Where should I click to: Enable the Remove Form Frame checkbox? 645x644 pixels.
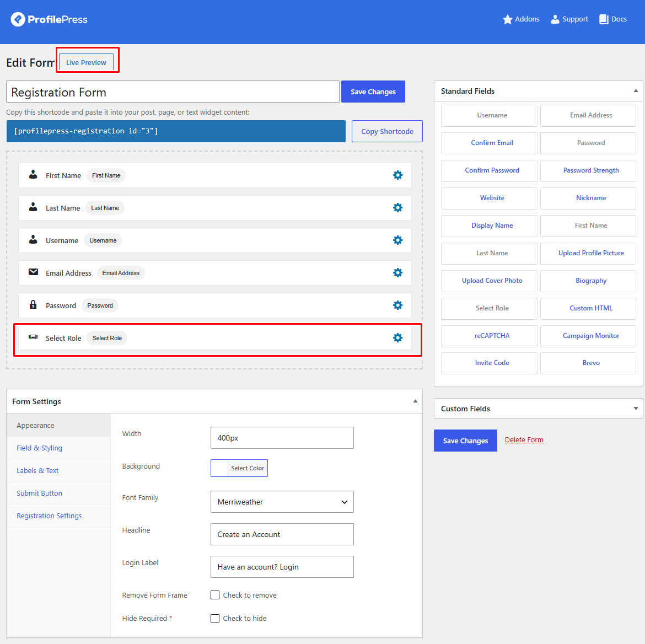click(x=215, y=595)
